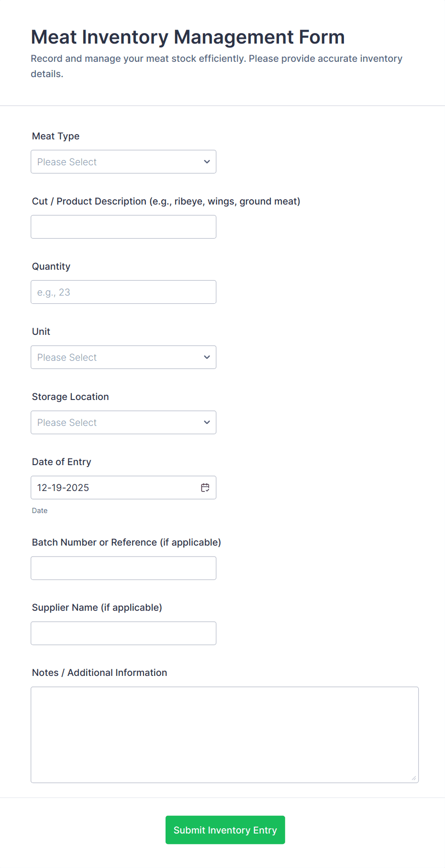Click Submit Inventory Entry button
This screenshot has height=868, width=445.
coord(225,830)
